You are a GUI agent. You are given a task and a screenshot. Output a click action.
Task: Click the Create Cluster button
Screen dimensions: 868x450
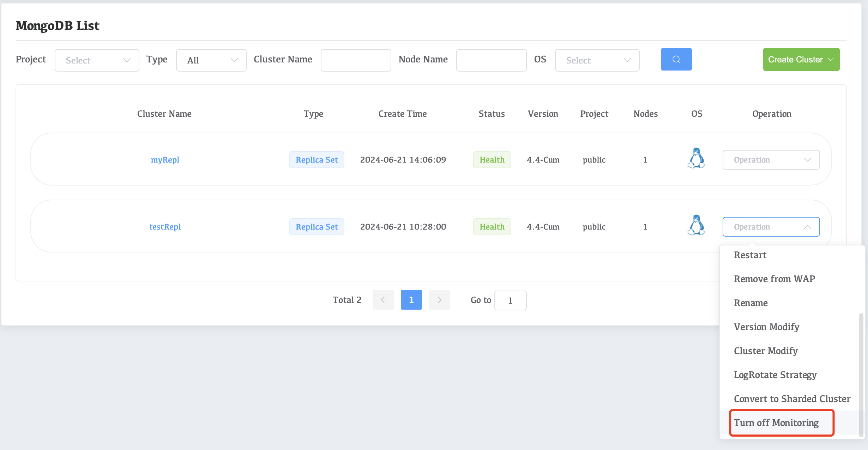pyautogui.click(x=801, y=60)
